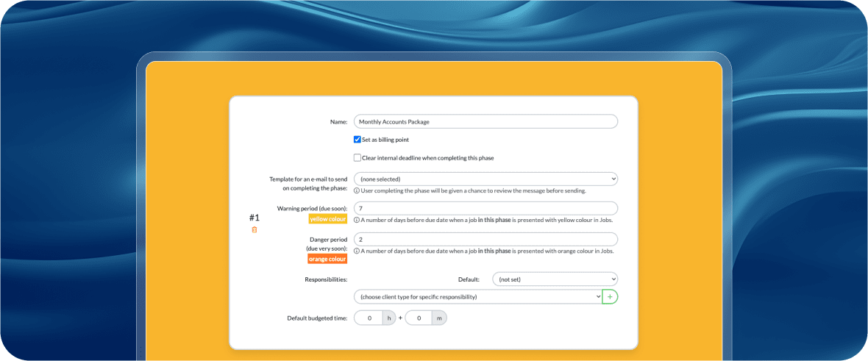Enable 'Clear internal deadline when completing this phase'
Image resolution: width=868 pixels, height=361 pixels.
click(x=357, y=157)
